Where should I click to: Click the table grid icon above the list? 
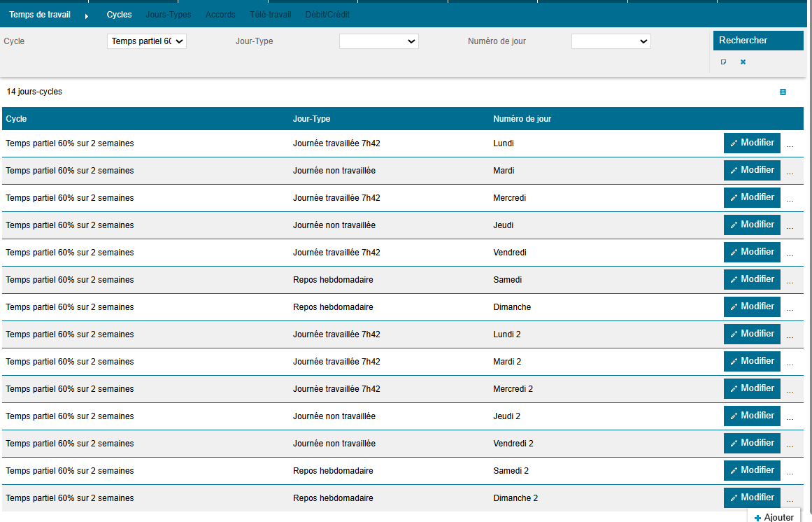(783, 92)
